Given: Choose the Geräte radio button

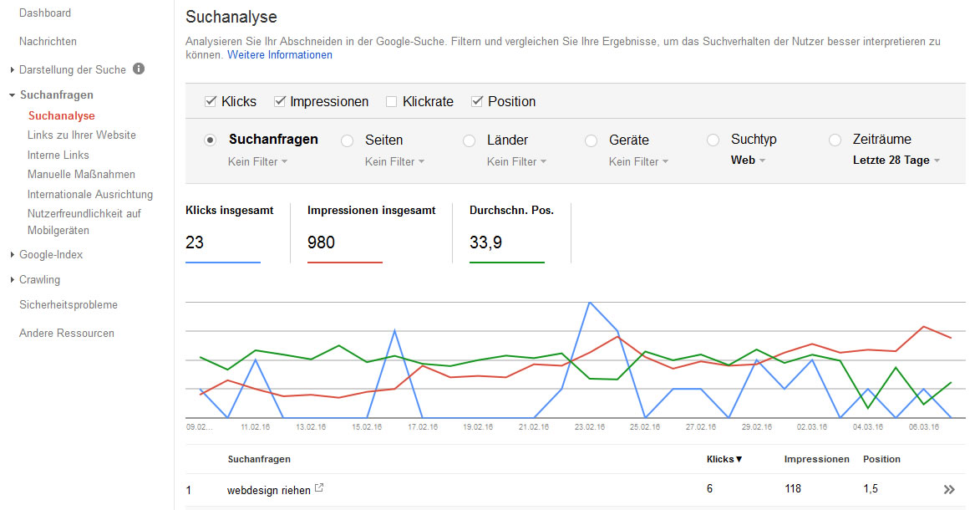Looking at the screenshot, I should (592, 140).
